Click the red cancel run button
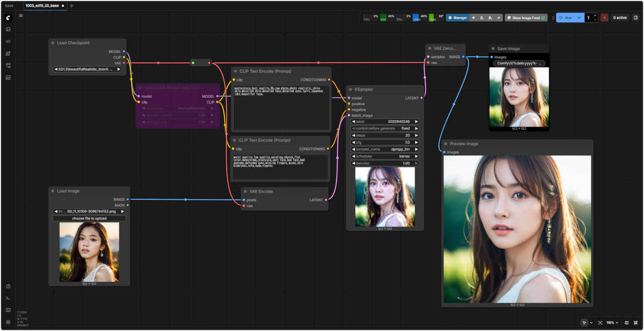The width and height of the screenshot is (644, 331). 604,18
